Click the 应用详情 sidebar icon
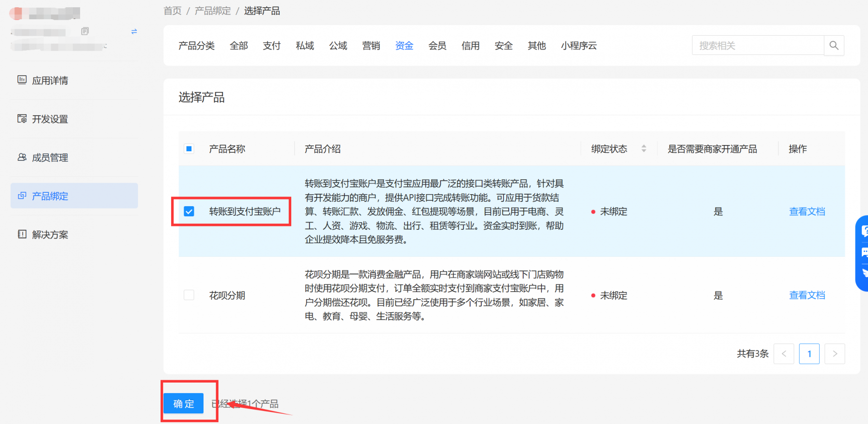Image resolution: width=868 pixels, height=424 pixels. click(x=22, y=80)
